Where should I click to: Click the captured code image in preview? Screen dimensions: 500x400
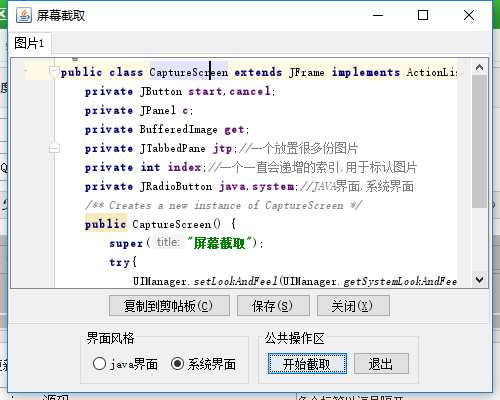pyautogui.click(x=241, y=173)
